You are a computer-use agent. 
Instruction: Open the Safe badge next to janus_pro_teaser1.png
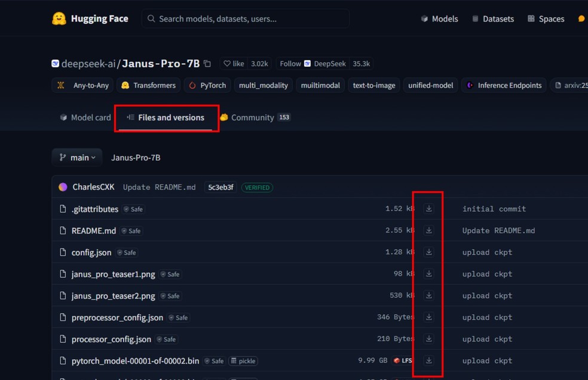coord(170,275)
